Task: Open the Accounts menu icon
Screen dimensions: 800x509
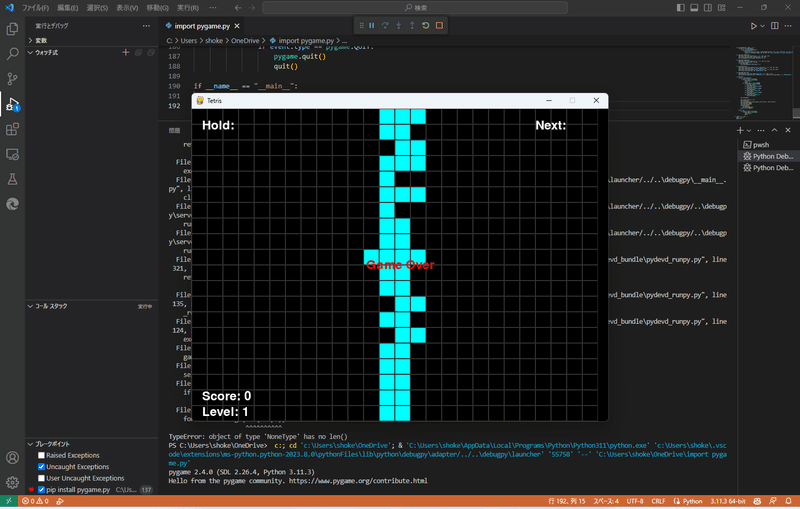Action: (x=12, y=457)
